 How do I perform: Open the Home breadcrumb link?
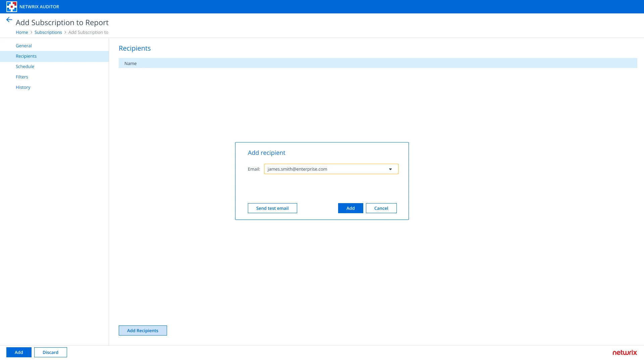pyautogui.click(x=22, y=32)
